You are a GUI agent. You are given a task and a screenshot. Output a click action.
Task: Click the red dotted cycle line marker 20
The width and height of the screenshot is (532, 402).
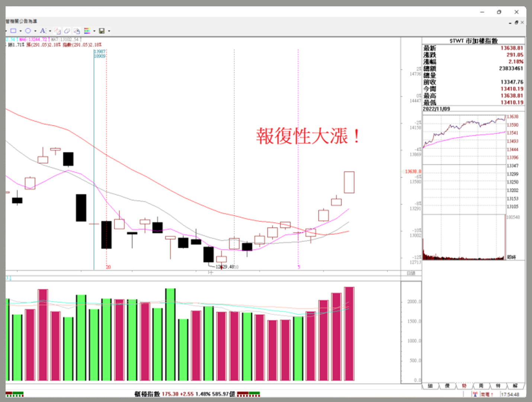coord(108,267)
